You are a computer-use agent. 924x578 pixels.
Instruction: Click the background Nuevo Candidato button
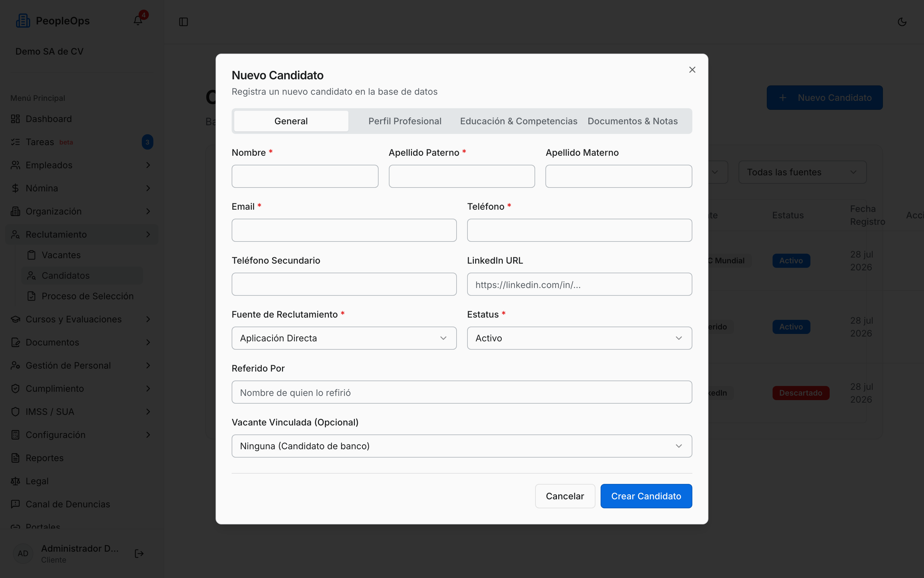click(x=824, y=98)
